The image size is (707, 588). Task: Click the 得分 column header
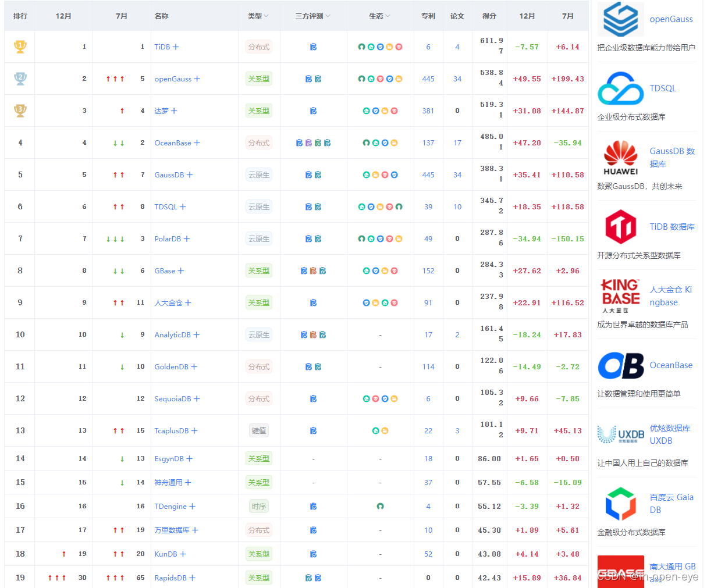489,16
